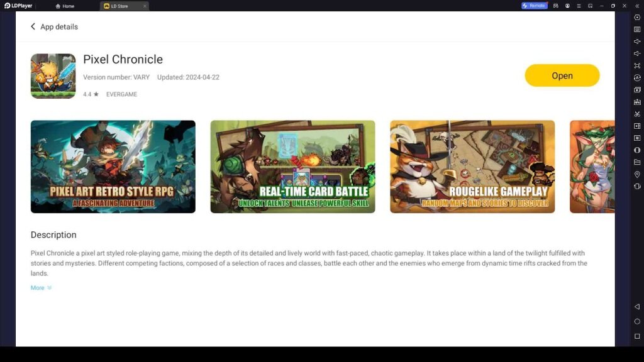644x362 pixels.
Task: Click the mini window mode icon
Action: [590, 6]
